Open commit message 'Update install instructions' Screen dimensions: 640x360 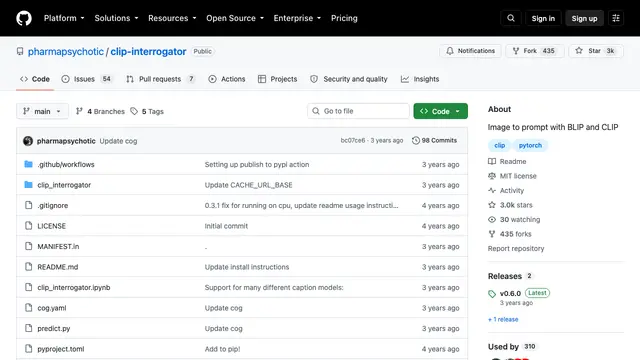[247, 267]
